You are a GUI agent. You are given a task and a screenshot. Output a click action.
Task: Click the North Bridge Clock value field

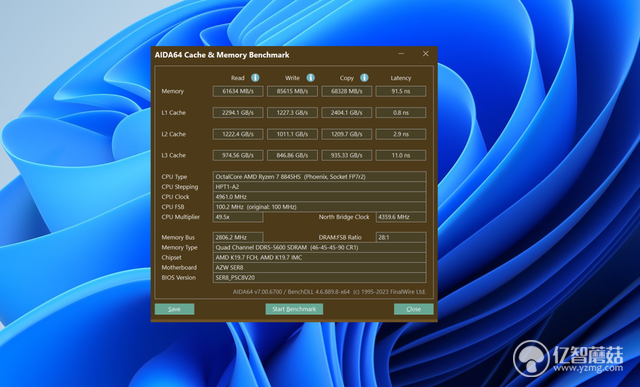(401, 217)
